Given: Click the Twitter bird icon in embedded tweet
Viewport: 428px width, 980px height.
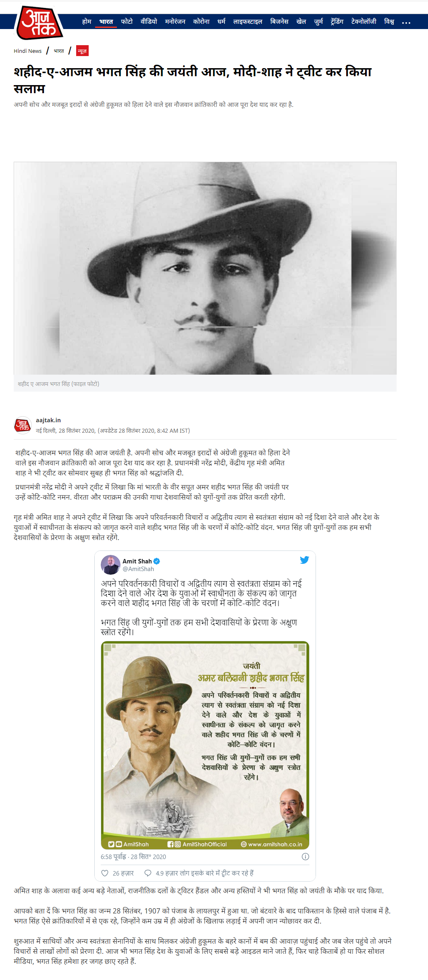Looking at the screenshot, I should point(304,560).
